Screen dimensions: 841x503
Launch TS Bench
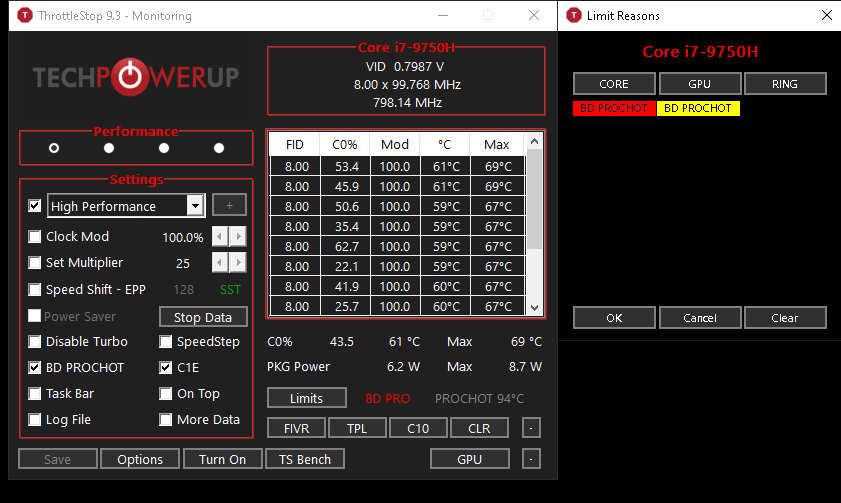point(305,459)
